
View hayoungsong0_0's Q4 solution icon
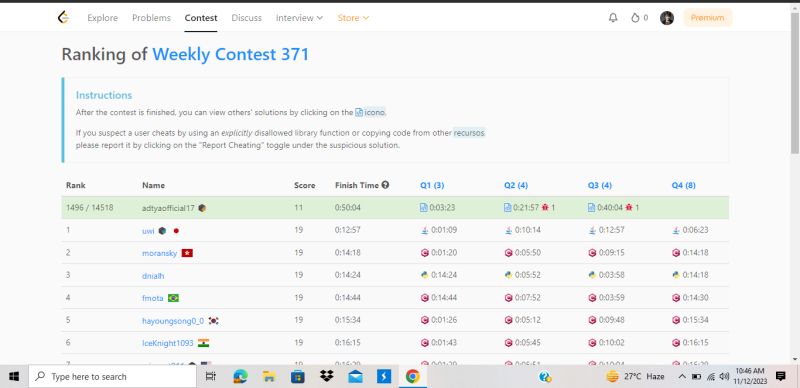[x=676, y=320]
